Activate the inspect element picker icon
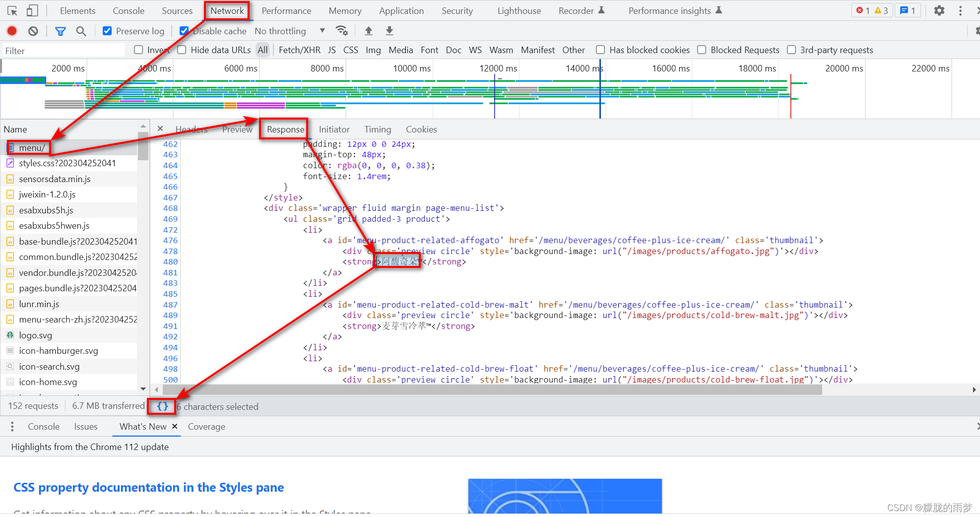Viewport: 980px width, 517px height. tap(12, 10)
